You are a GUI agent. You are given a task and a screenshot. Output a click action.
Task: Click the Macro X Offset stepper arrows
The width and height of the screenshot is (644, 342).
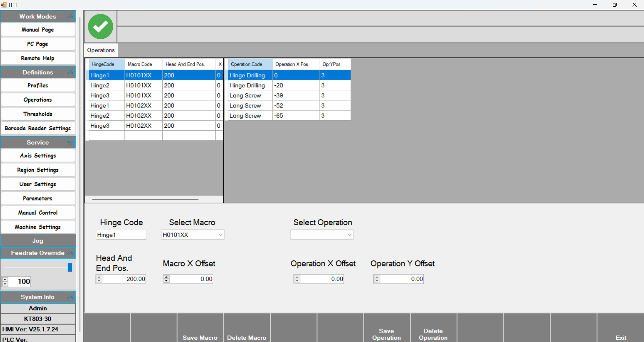pyautogui.click(x=166, y=279)
